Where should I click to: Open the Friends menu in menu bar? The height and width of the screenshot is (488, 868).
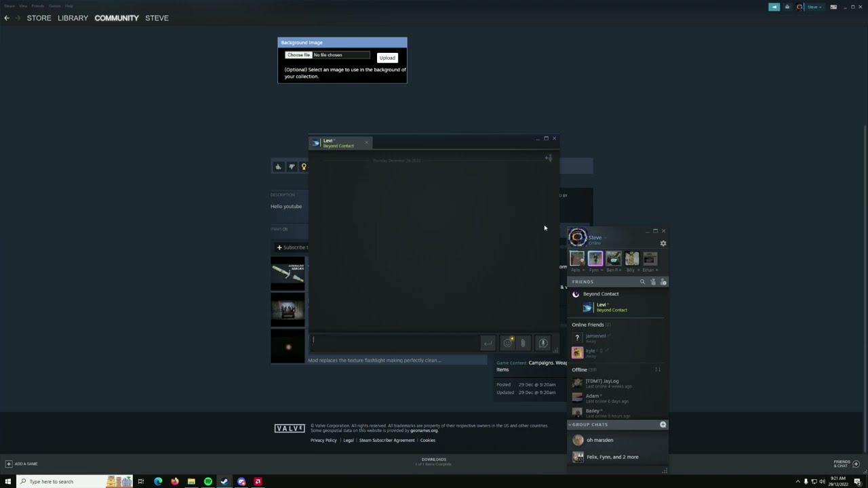(37, 5)
